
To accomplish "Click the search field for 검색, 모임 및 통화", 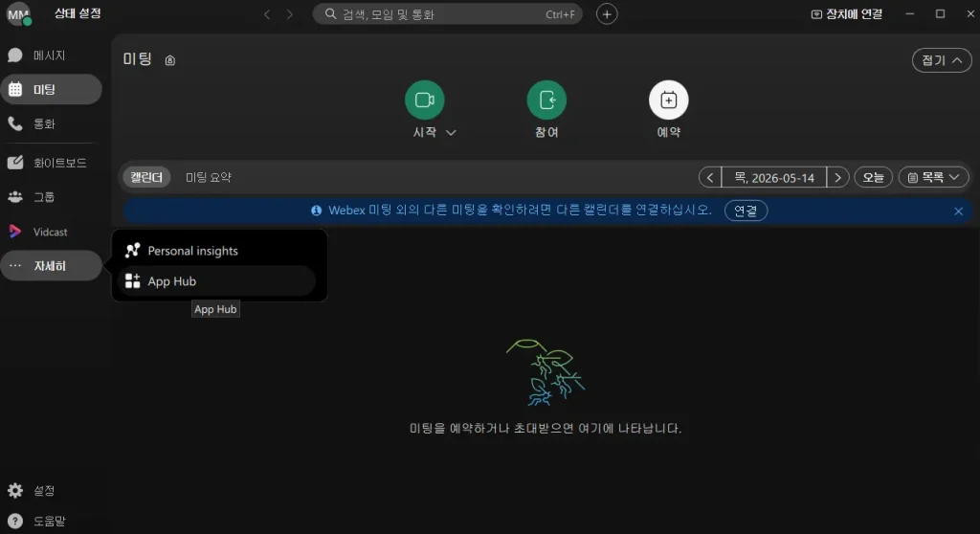I will pyautogui.click(x=448, y=13).
